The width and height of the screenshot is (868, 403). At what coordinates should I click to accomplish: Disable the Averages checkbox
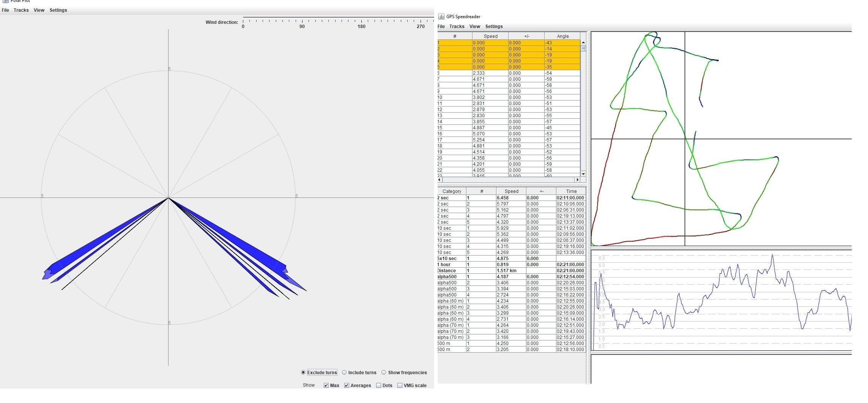[347, 385]
